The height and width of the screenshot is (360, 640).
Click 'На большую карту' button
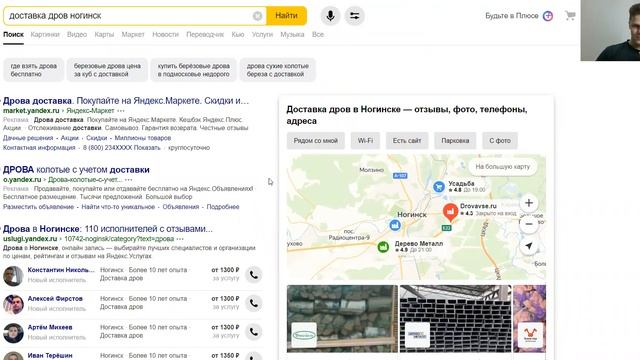point(502,167)
